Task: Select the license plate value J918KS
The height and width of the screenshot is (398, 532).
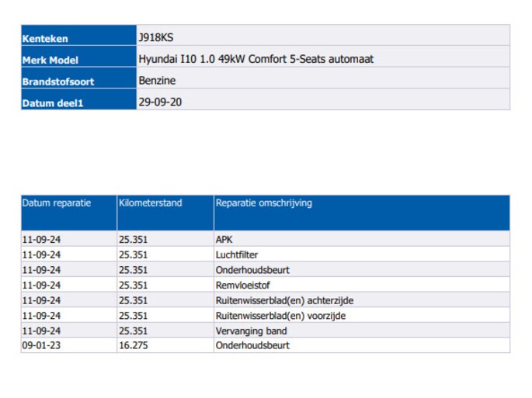Action: coord(155,37)
